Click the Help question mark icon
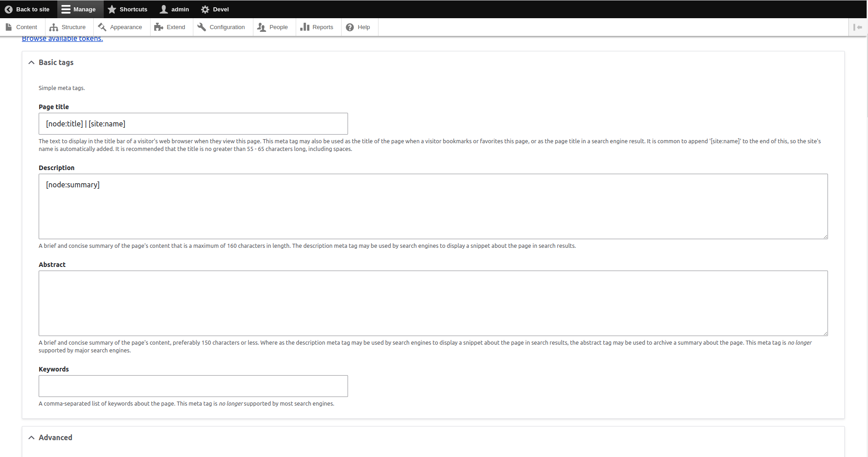This screenshot has width=868, height=457. (x=350, y=27)
